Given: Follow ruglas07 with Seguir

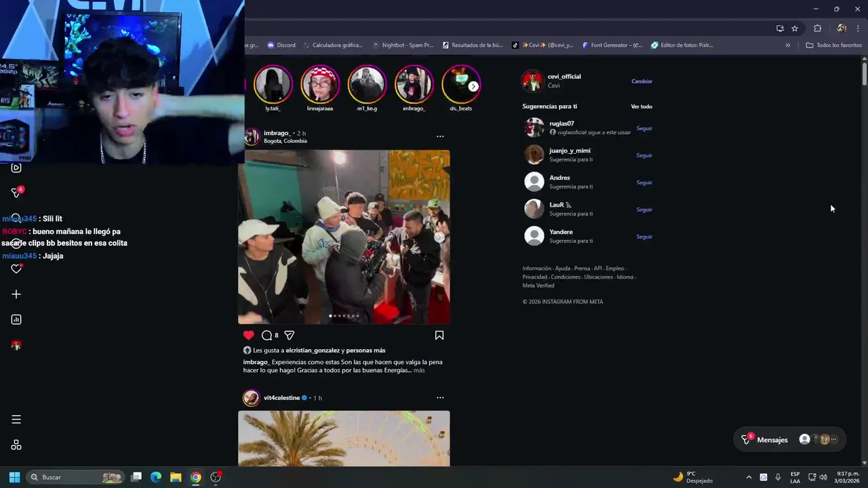Looking at the screenshot, I should (x=644, y=128).
